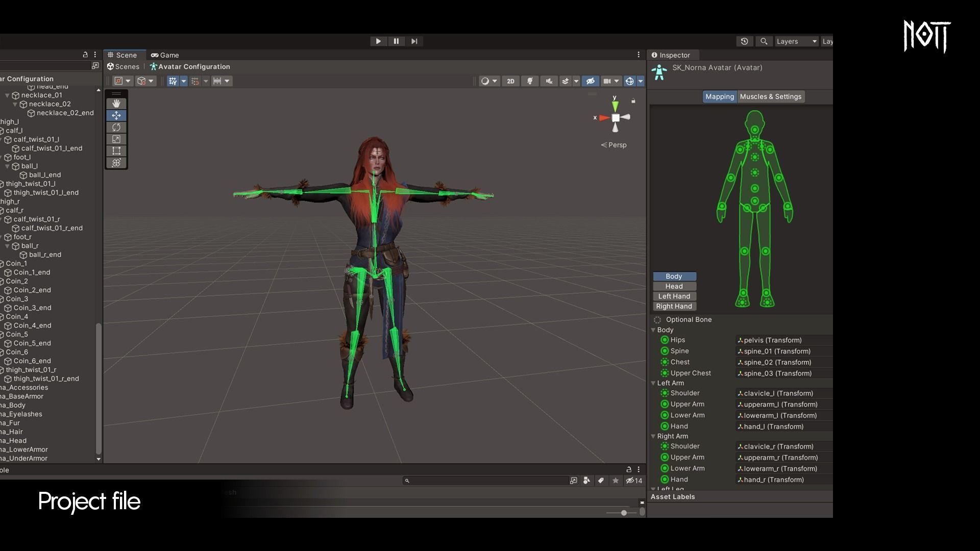Click the Step frame button

pyautogui.click(x=414, y=41)
